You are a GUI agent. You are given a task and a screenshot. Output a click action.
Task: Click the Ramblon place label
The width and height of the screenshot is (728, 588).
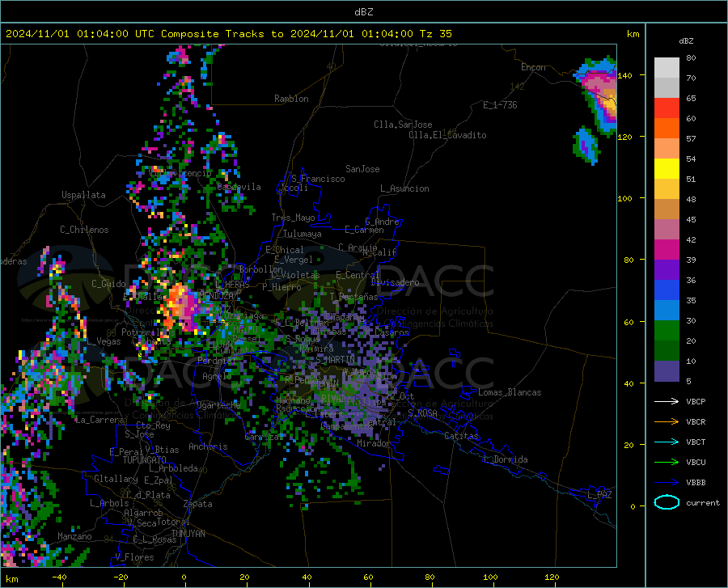[x=291, y=99]
